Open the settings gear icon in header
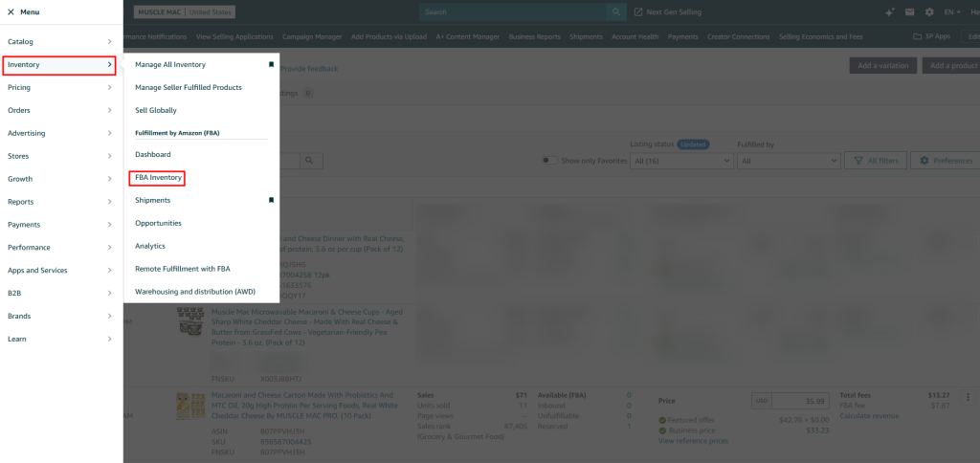Viewport: 980px width, 463px height. click(x=929, y=11)
